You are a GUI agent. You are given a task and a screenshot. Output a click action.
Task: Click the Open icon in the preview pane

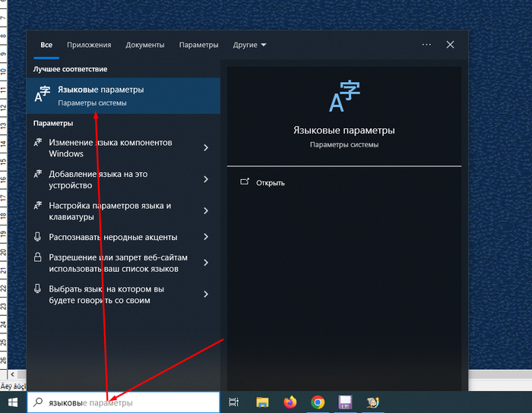(x=245, y=182)
